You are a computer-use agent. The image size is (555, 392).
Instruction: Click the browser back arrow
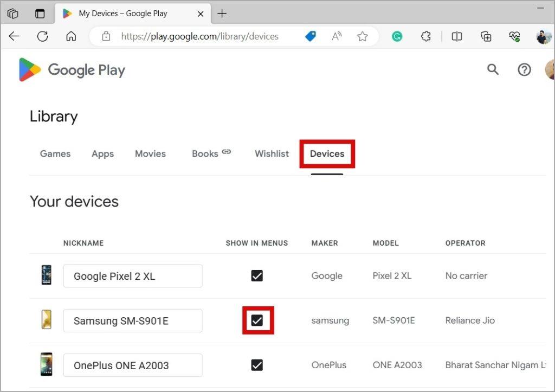(14, 36)
